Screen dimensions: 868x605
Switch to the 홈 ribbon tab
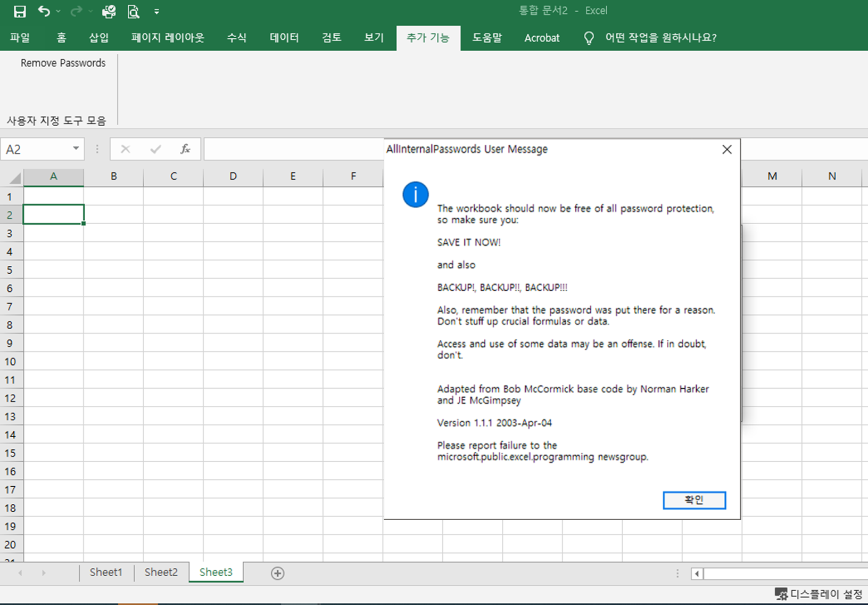point(61,38)
